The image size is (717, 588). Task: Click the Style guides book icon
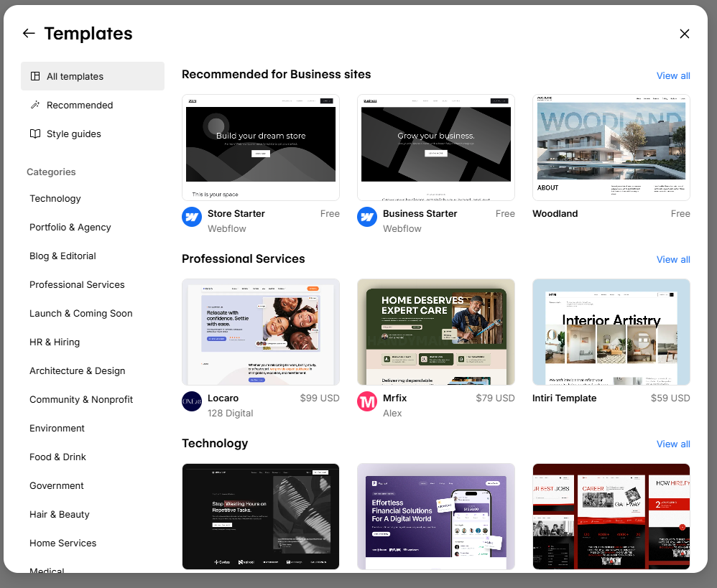click(35, 134)
